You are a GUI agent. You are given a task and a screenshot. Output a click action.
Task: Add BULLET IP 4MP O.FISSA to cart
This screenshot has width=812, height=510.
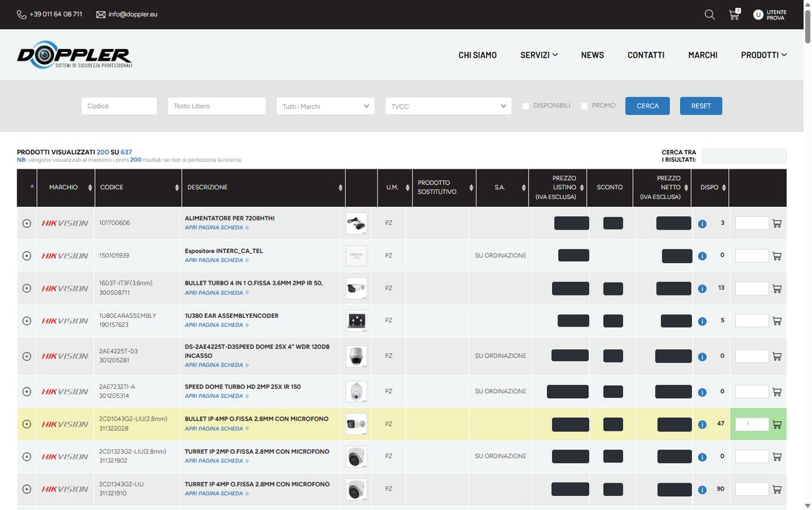tap(777, 424)
